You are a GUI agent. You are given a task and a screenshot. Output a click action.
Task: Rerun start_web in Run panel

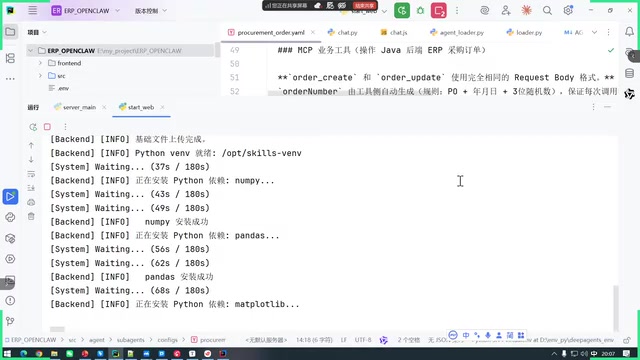coord(33,127)
